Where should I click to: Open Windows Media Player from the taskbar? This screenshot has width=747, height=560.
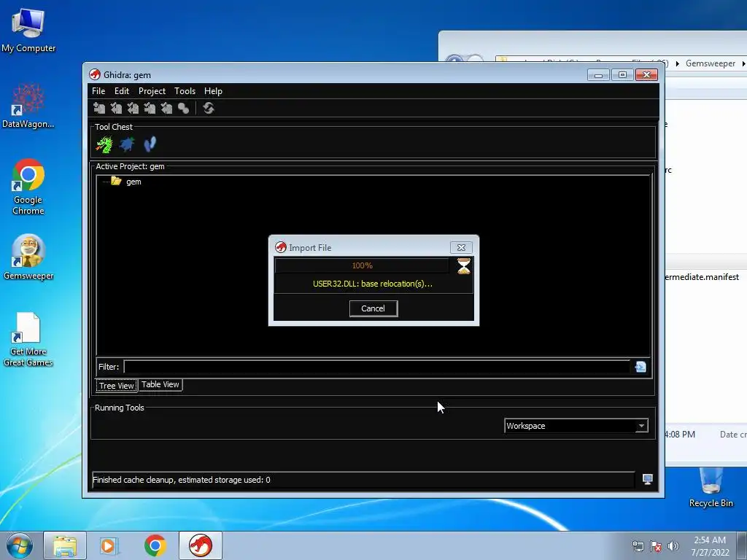click(109, 545)
